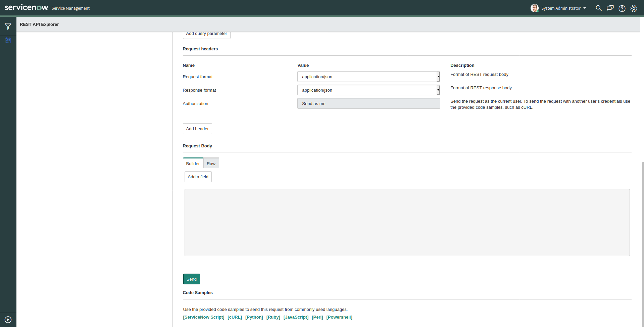The image size is (644, 327).
Task: Open the Python code sample link
Action: (254, 317)
